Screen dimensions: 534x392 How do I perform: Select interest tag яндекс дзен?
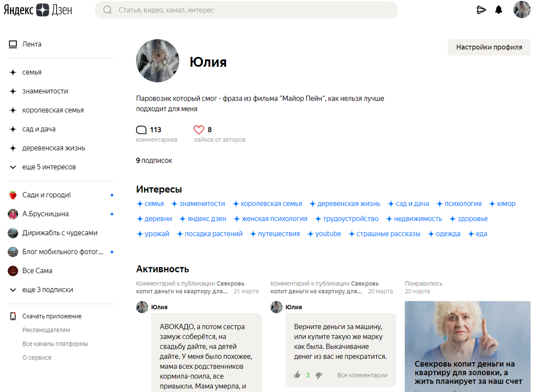202,219
